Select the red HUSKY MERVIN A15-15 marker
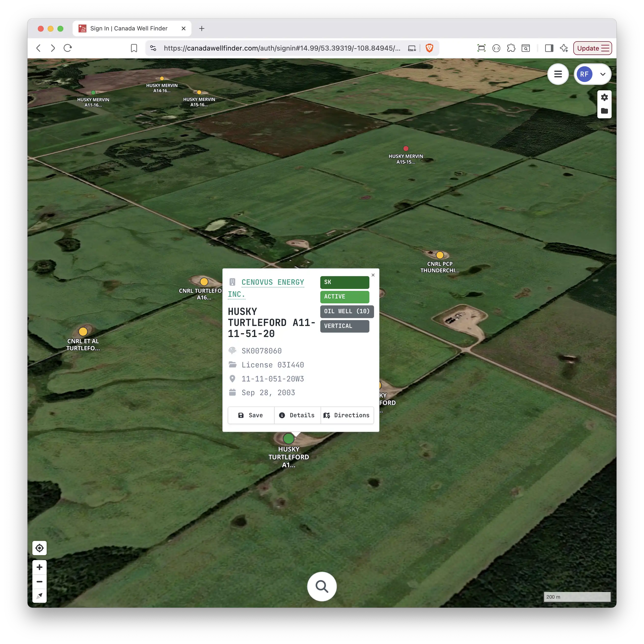 coord(406,149)
